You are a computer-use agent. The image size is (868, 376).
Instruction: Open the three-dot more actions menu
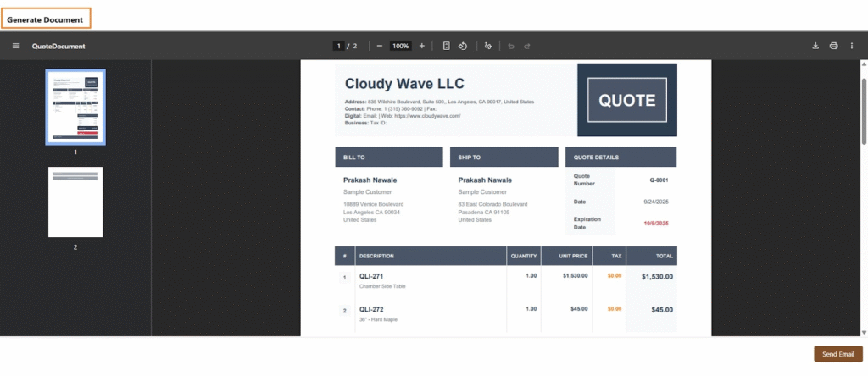[x=852, y=46]
